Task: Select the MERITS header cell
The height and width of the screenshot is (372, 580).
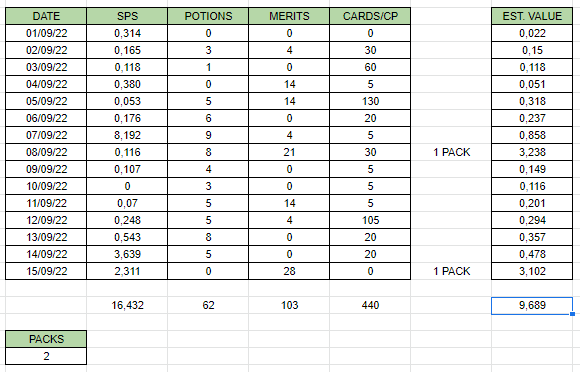Action: [289, 16]
